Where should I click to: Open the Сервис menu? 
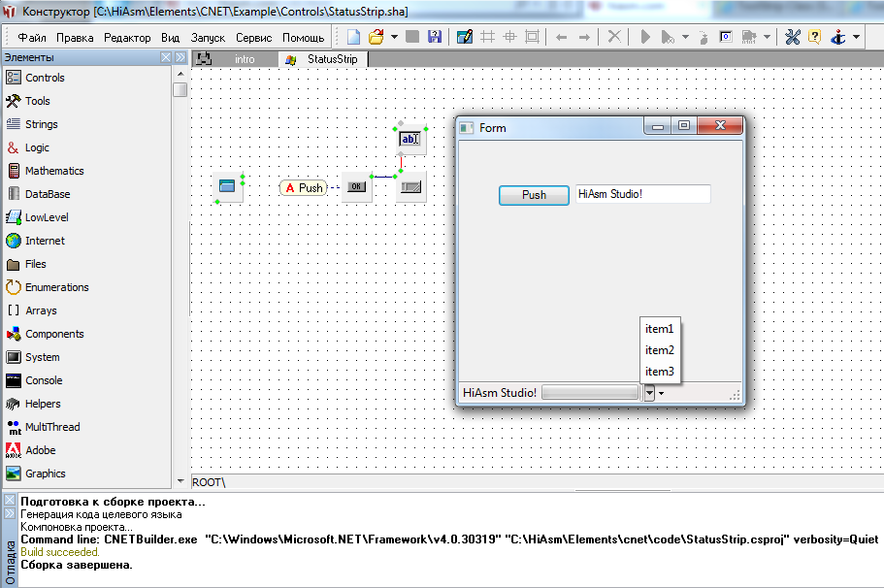click(x=253, y=38)
